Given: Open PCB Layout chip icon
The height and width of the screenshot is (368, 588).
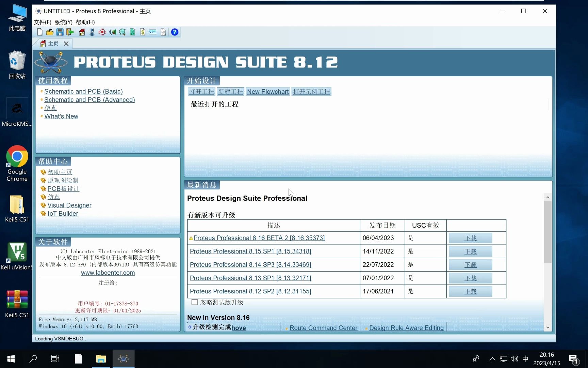Looking at the screenshot, I should 102,32.
